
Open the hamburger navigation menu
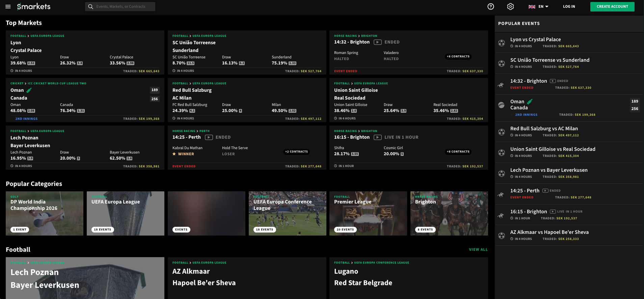click(8, 6)
